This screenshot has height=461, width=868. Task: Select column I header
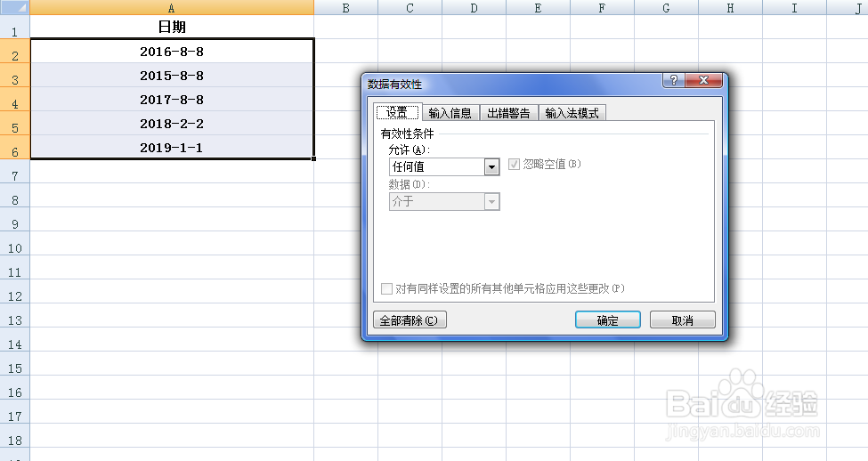click(x=795, y=8)
